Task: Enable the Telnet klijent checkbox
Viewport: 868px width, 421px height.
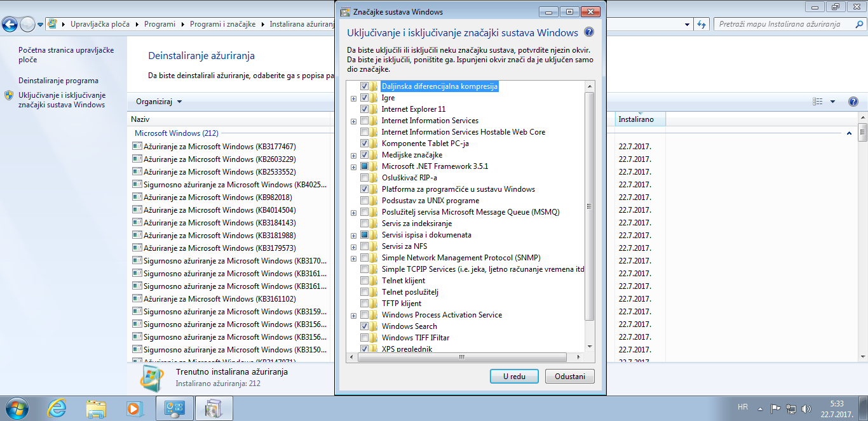Action: click(x=364, y=281)
